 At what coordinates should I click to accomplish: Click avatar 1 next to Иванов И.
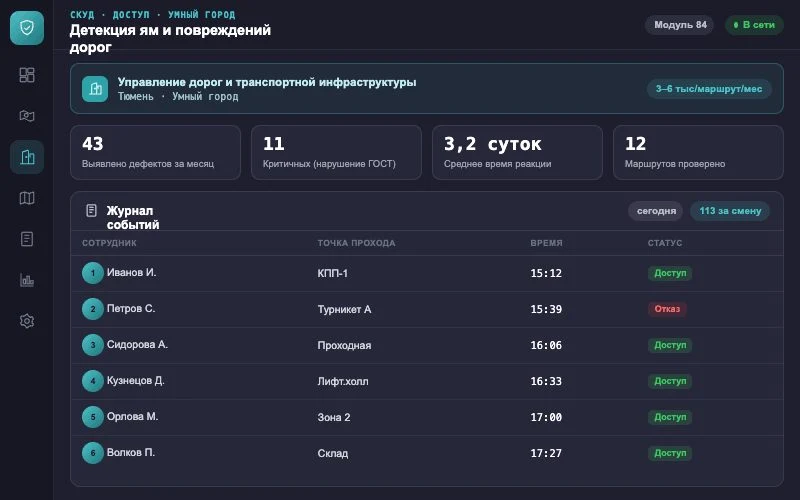point(93,273)
